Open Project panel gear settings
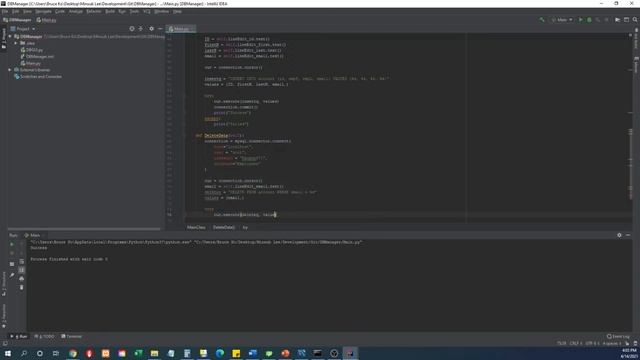Screen dimensions: 640x360 (151, 29)
